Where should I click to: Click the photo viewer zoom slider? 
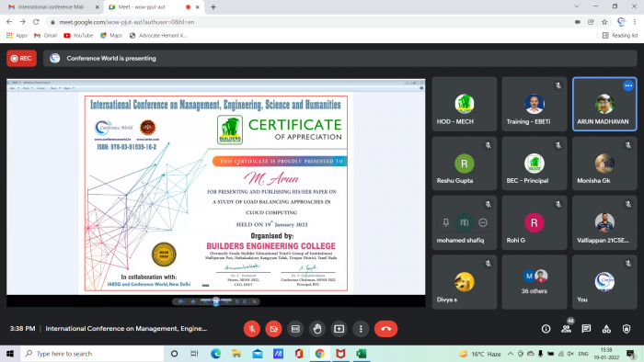216,301
